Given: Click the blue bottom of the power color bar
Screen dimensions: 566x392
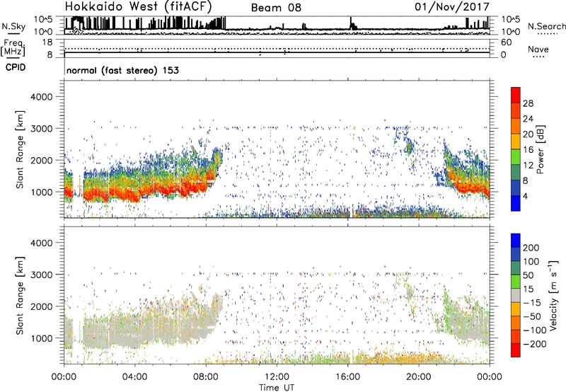Looking at the screenshot, I should 516,203.
